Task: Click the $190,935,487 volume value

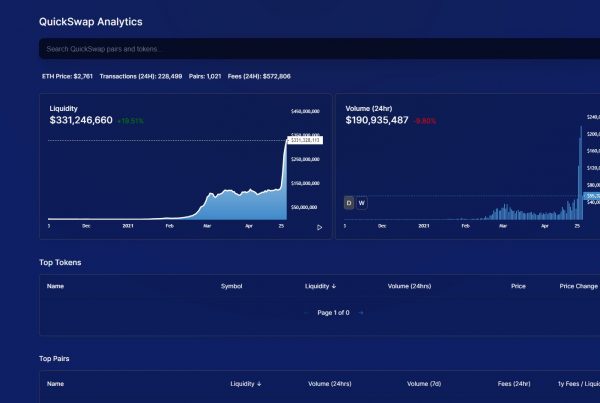Action: [x=377, y=120]
